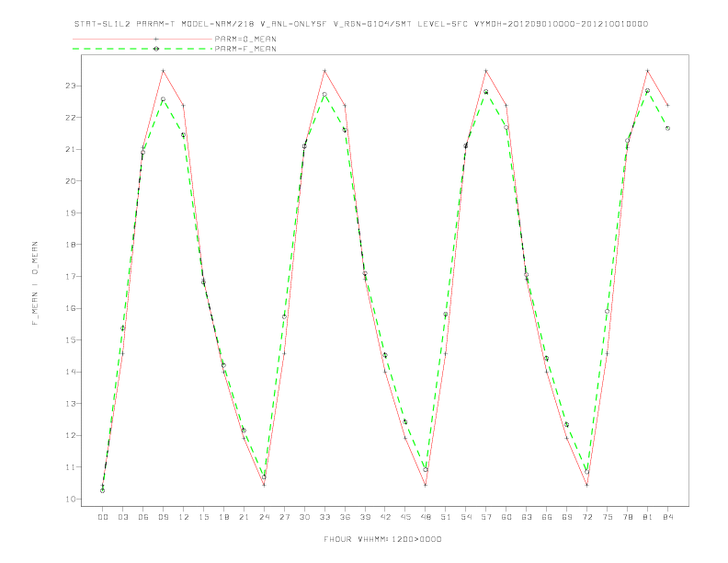
Task: Click the F_MEAN circle marker at hour 27
Action: [284, 316]
